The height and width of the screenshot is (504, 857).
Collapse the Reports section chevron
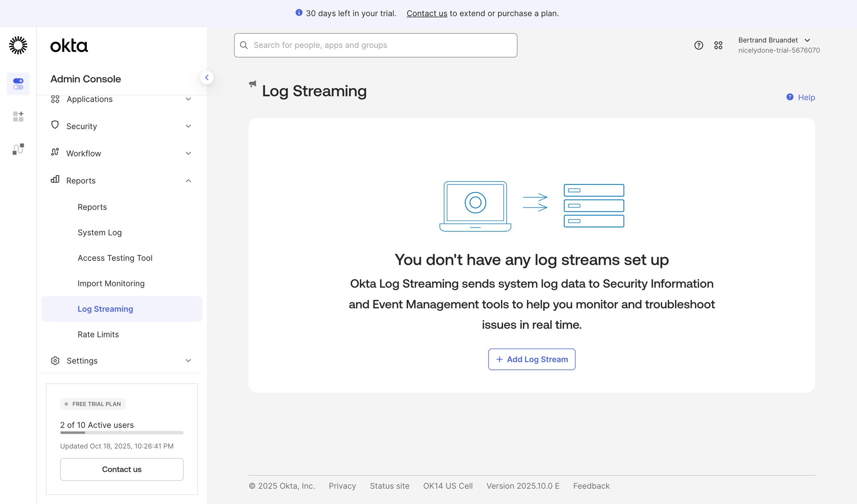point(188,181)
